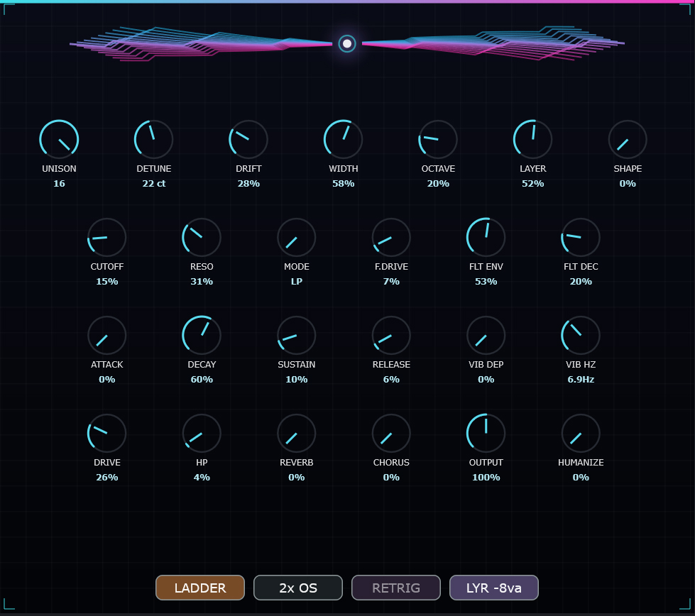This screenshot has width=695, height=616.
Task: Select the RELEASE knob
Action: (x=391, y=336)
